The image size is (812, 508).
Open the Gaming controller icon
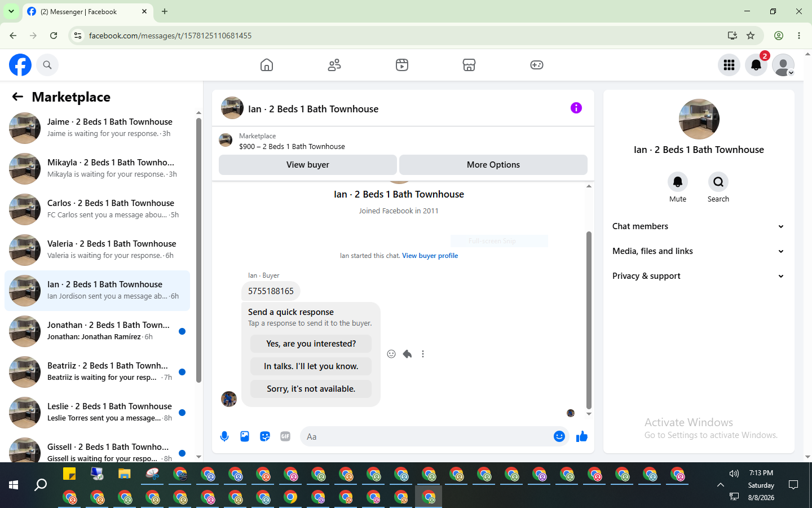click(x=537, y=65)
